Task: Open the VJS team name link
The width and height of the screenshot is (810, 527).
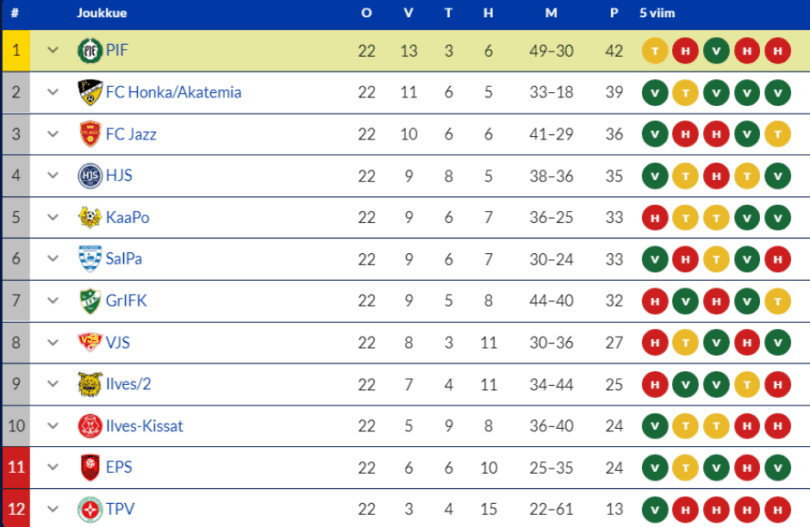Action: coord(118,342)
